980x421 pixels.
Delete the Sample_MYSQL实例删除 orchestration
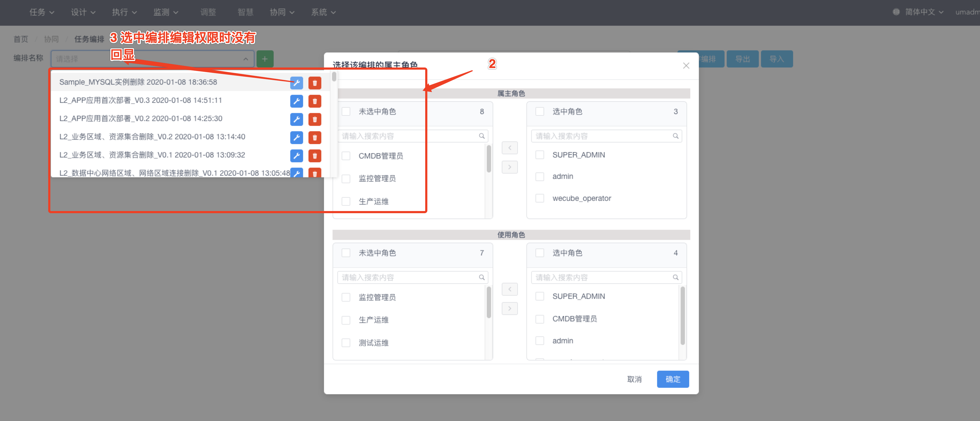point(315,82)
